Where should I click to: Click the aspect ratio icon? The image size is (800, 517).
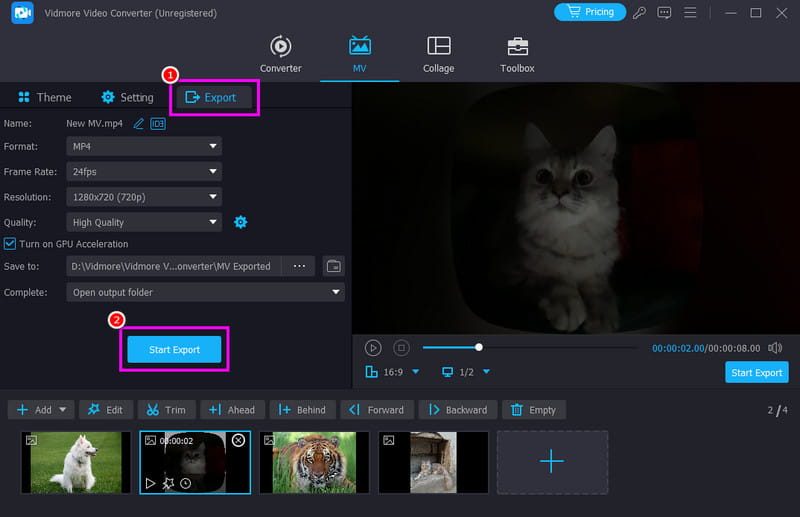[x=371, y=372]
